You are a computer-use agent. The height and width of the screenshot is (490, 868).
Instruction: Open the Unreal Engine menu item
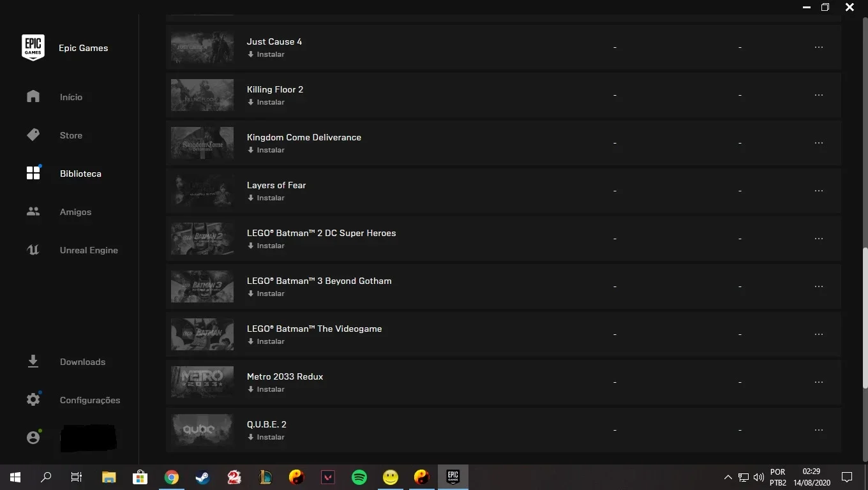click(89, 250)
